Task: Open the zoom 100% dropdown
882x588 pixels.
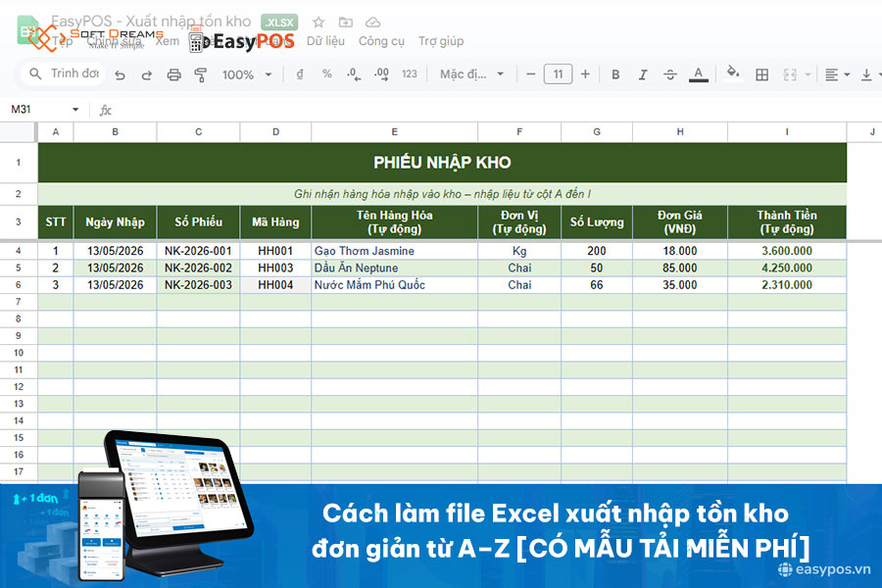Action: (x=246, y=74)
